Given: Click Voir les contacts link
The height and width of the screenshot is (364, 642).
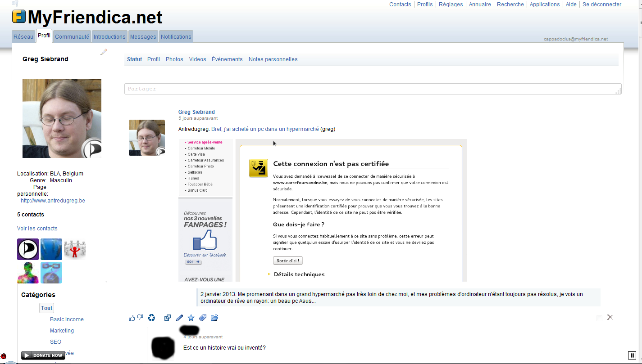Looking at the screenshot, I should point(37,229).
